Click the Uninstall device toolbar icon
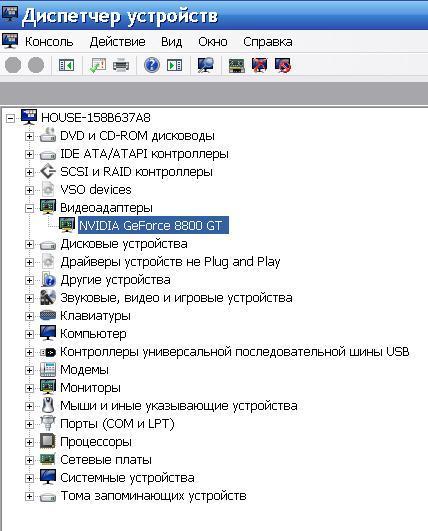The width and height of the screenshot is (428, 531). coord(283,65)
